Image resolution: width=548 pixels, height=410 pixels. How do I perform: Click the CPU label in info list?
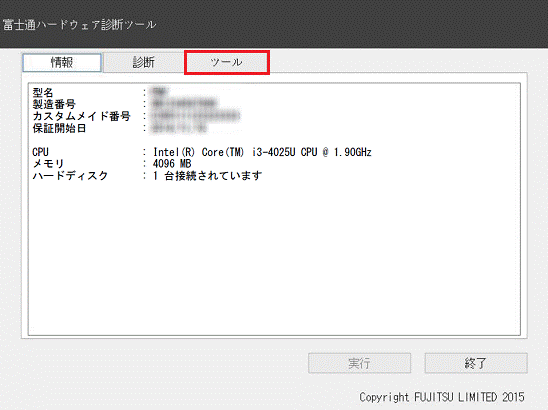(x=41, y=152)
